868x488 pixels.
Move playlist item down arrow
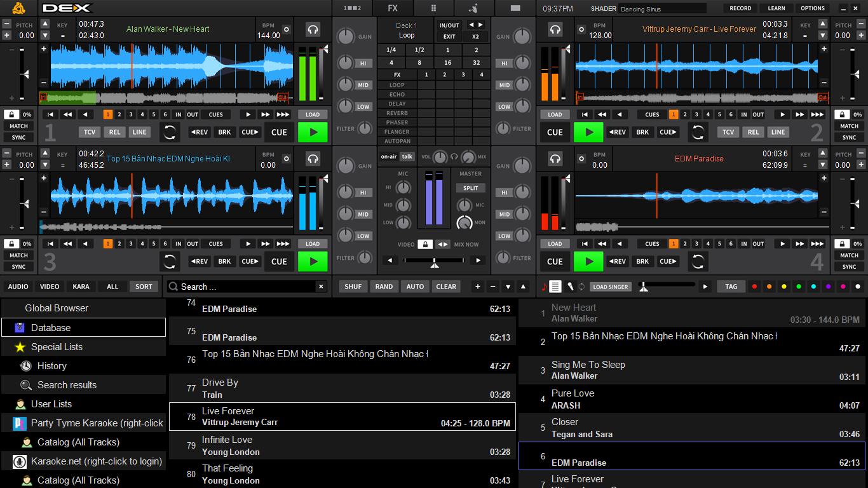pyautogui.click(x=508, y=287)
